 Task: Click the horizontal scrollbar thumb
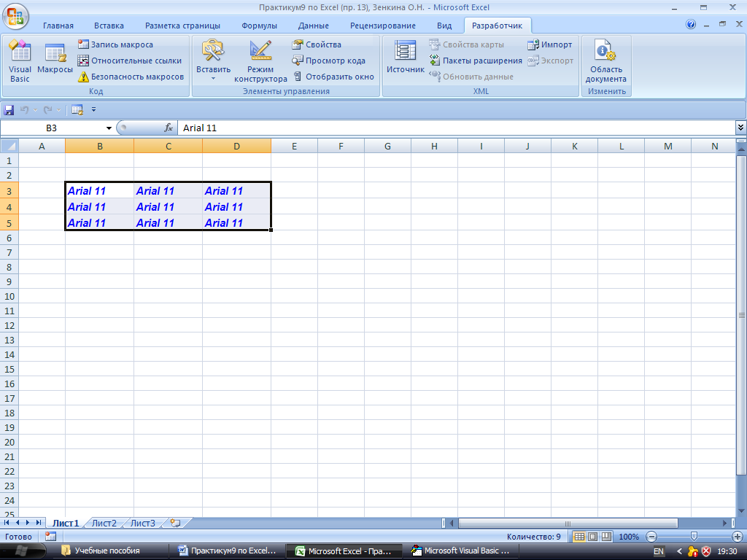point(568,523)
